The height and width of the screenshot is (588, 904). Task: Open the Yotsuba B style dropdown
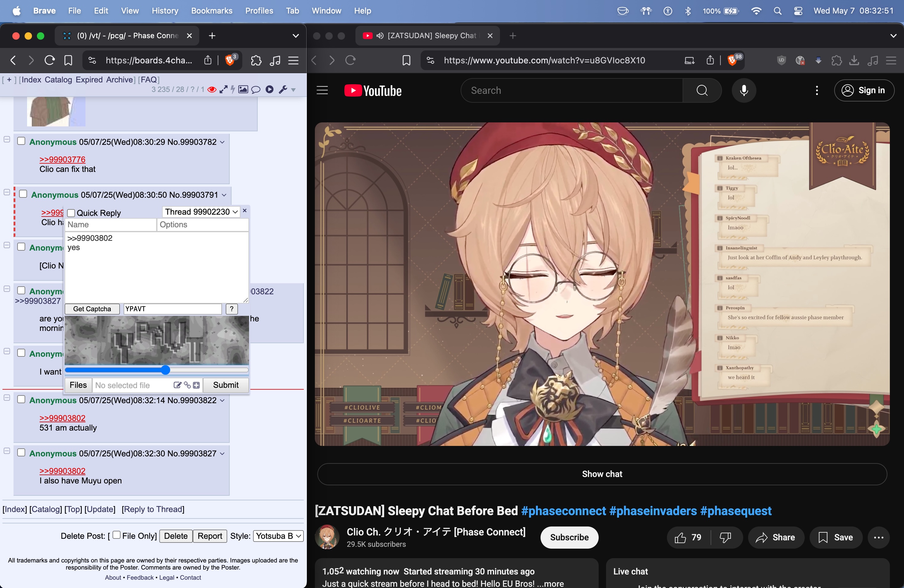(x=278, y=536)
